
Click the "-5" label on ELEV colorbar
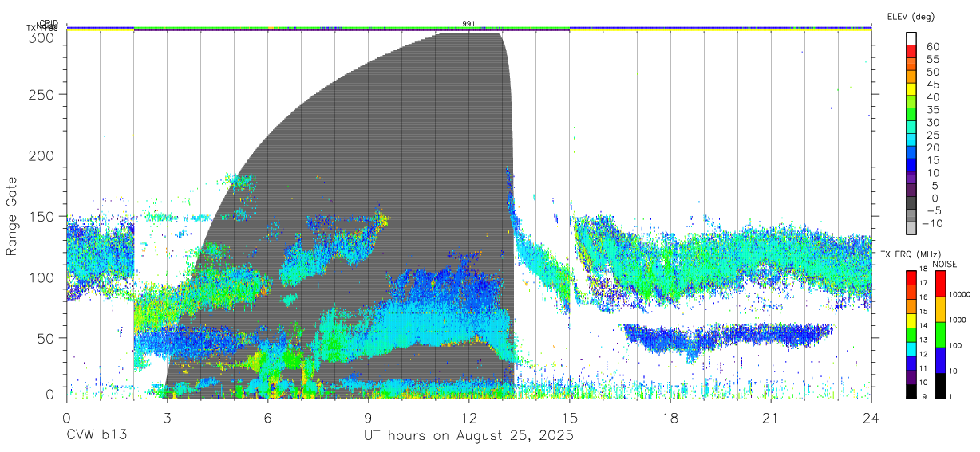click(933, 211)
